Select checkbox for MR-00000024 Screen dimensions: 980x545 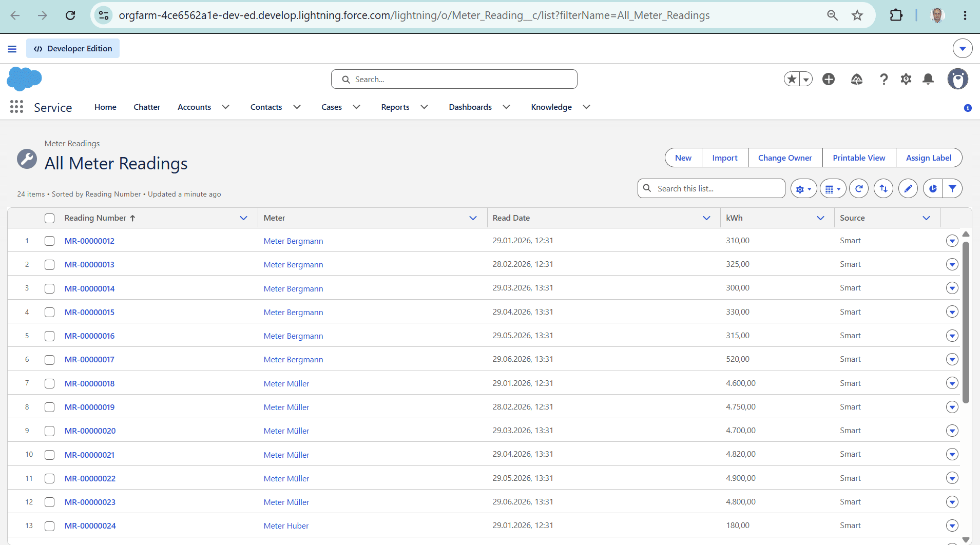tap(49, 526)
